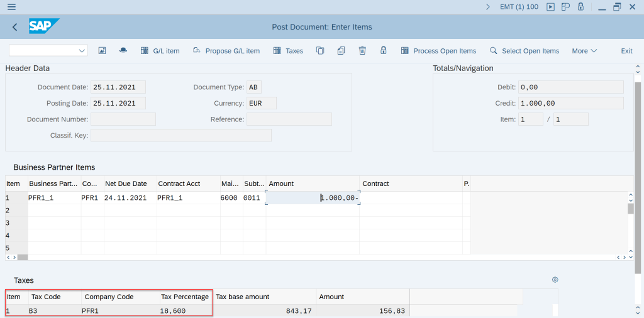Click Select Open Items
Screen dimensions: 644x318
(x=525, y=51)
